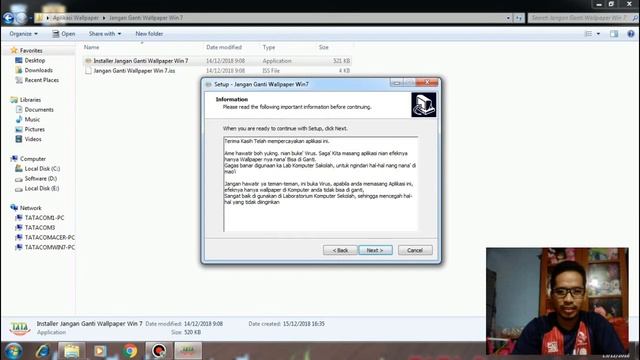Open Local Disk (E:)
Viewport: 640px width, 360px height.
(x=42, y=188)
